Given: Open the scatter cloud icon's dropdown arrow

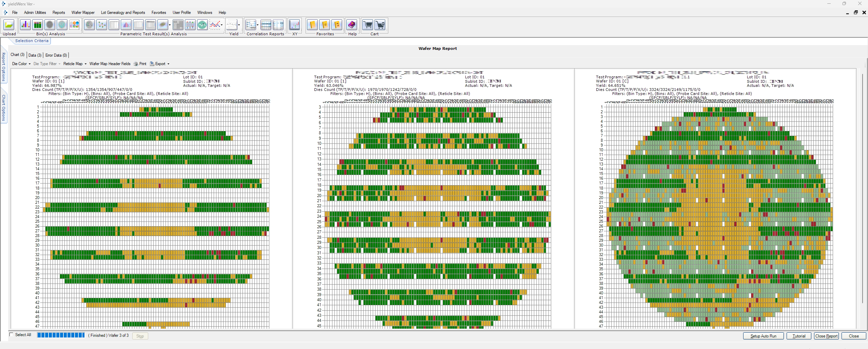Looking at the screenshot, I should pyautogui.click(x=170, y=25).
